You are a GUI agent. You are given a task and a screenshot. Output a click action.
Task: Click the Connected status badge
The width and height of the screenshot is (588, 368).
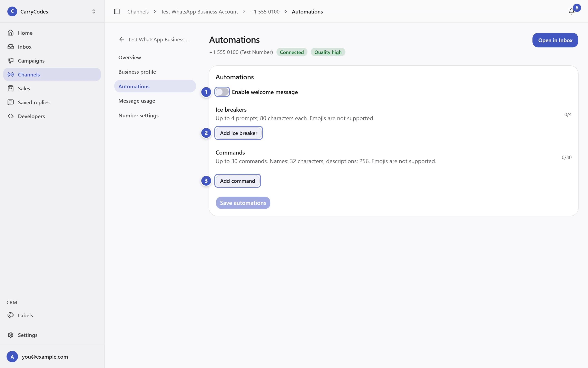pyautogui.click(x=292, y=52)
